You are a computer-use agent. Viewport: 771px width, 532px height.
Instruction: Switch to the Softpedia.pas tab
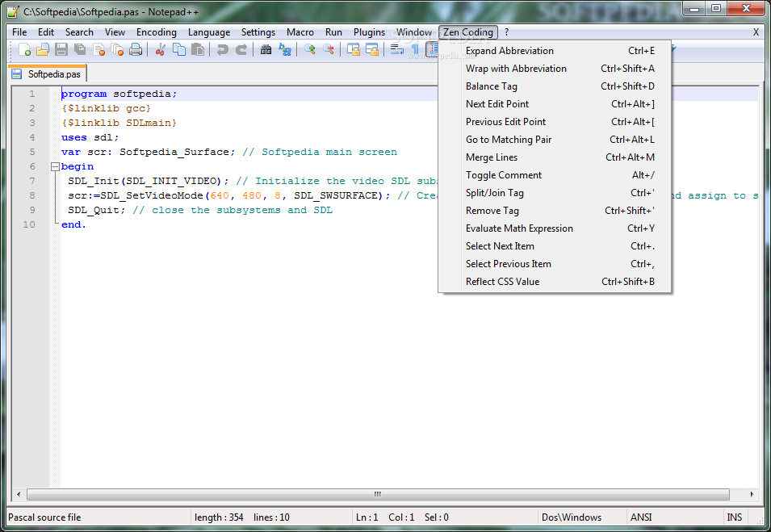[x=47, y=73]
